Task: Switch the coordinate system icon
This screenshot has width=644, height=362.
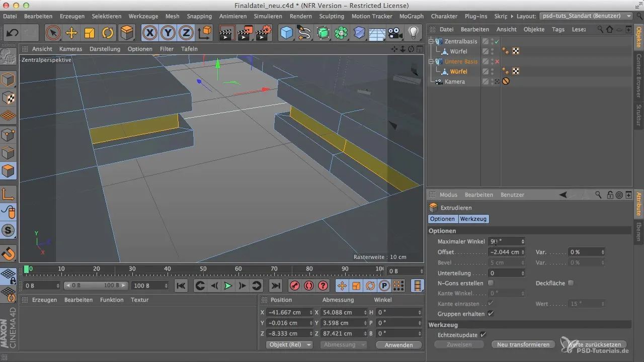Action: click(x=205, y=33)
